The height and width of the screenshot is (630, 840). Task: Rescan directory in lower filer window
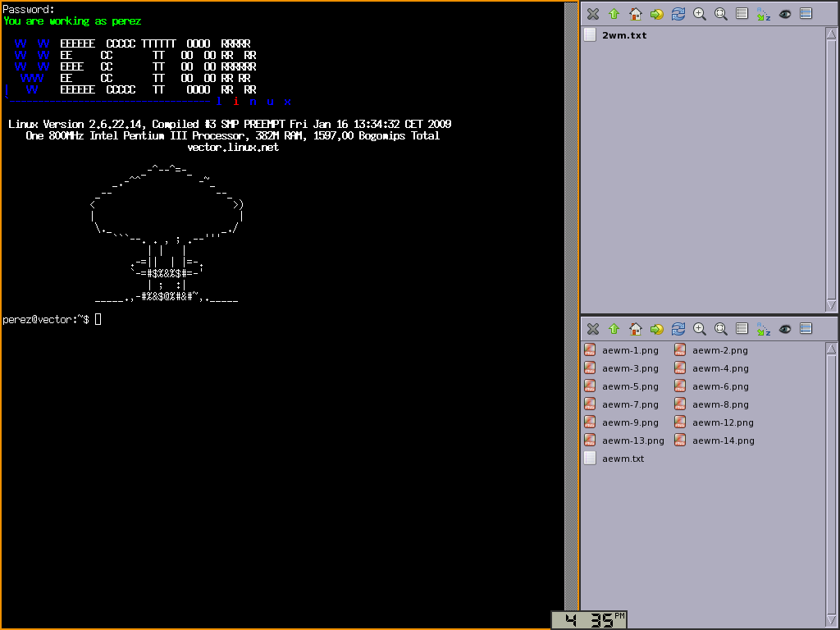(x=678, y=328)
